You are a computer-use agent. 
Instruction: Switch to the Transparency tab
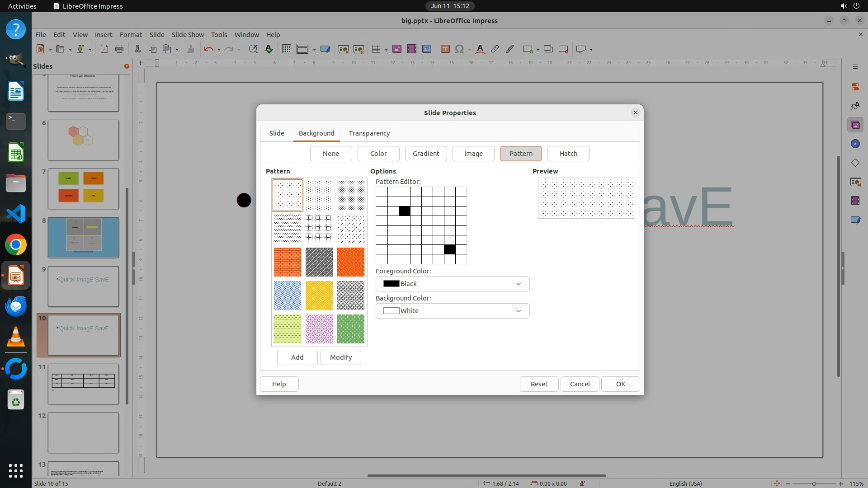(369, 133)
